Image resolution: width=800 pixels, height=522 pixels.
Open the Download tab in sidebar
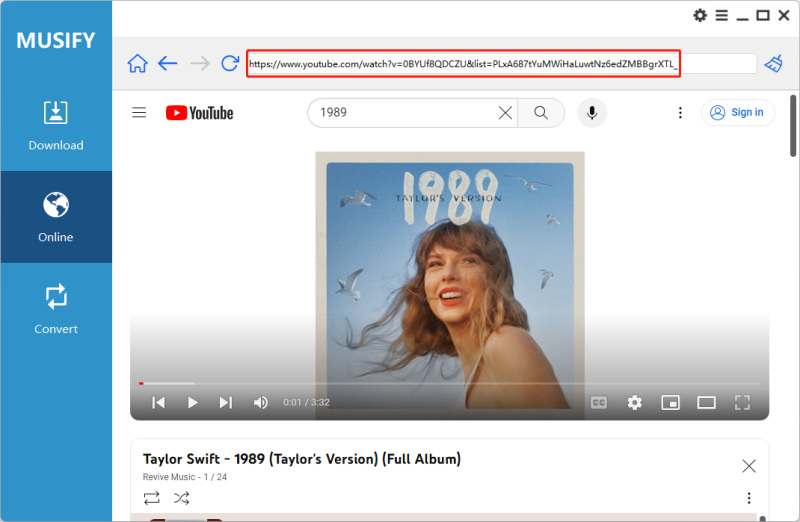(x=56, y=126)
